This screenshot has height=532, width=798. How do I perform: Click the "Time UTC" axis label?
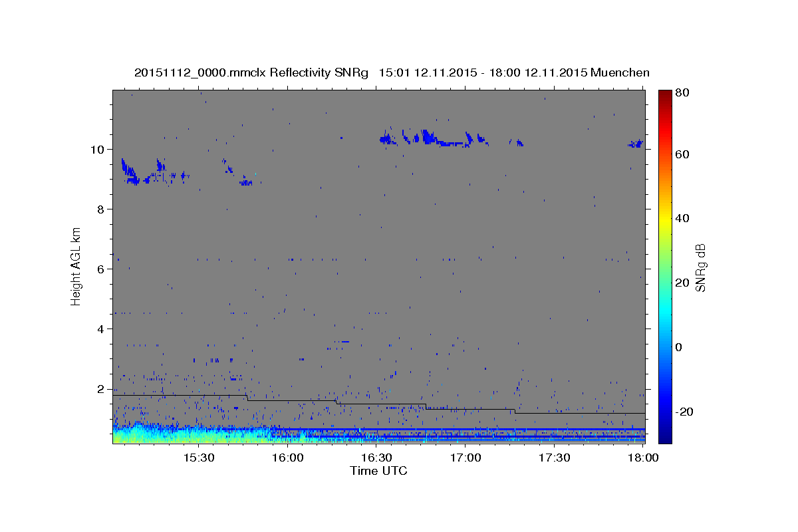(378, 471)
